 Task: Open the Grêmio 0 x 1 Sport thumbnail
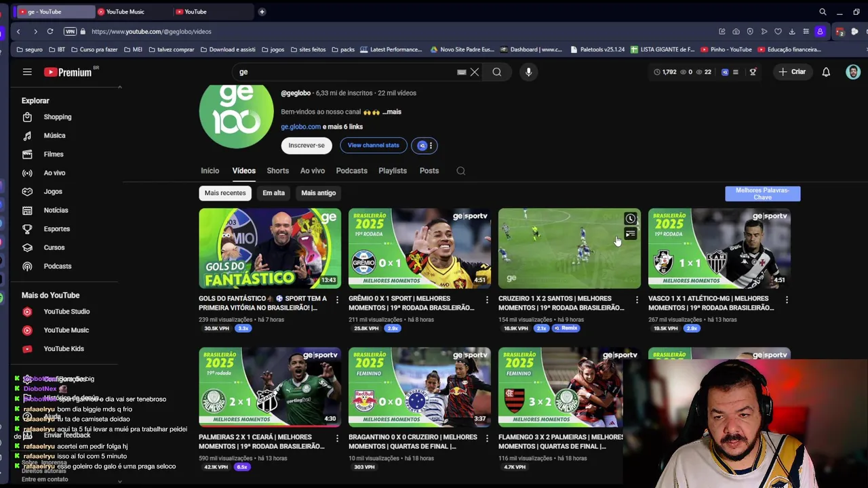click(x=420, y=248)
